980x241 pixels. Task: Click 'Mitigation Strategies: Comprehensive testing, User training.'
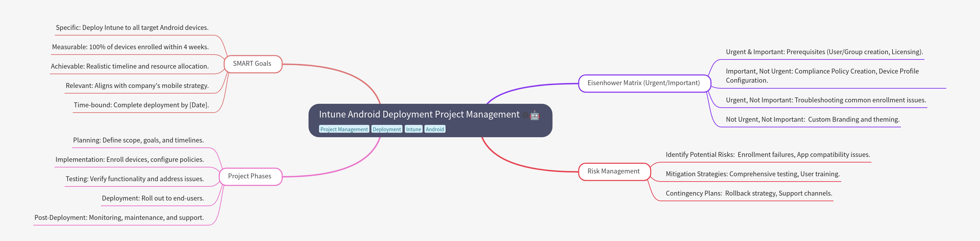click(x=753, y=175)
